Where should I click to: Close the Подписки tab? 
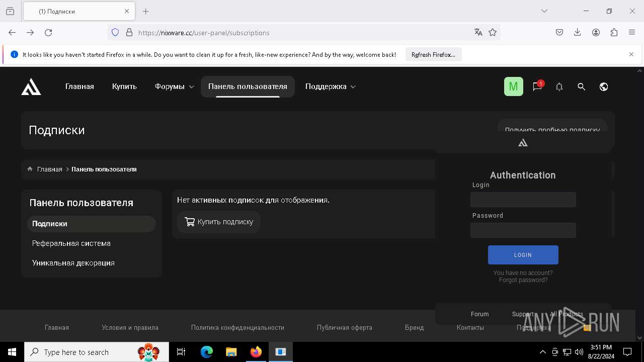coord(127,11)
